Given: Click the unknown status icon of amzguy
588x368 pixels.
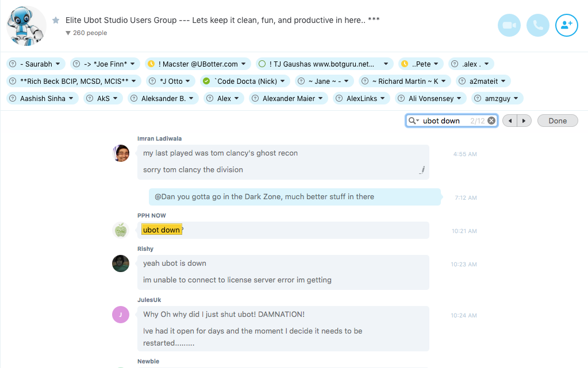Looking at the screenshot, I should click(x=478, y=99).
